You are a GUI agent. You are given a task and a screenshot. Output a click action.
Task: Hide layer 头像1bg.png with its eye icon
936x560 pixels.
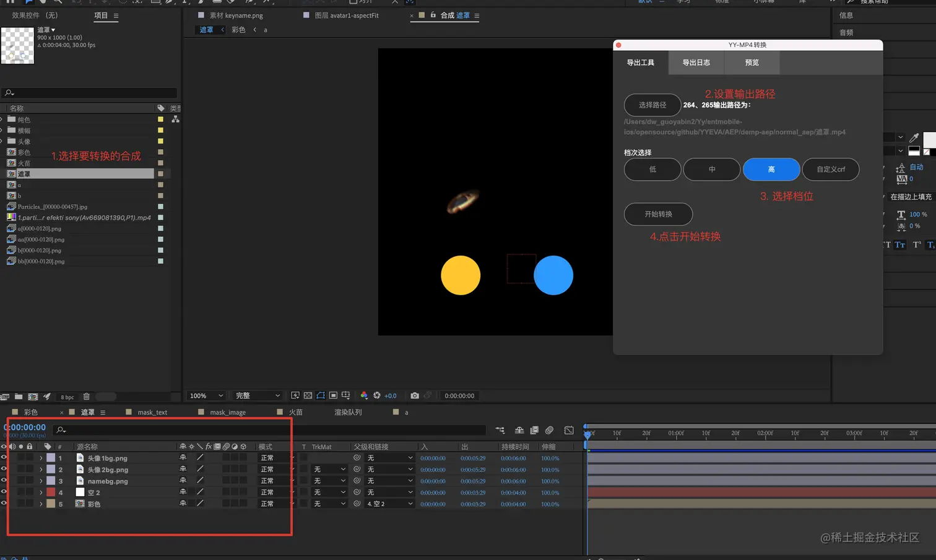(x=4, y=458)
